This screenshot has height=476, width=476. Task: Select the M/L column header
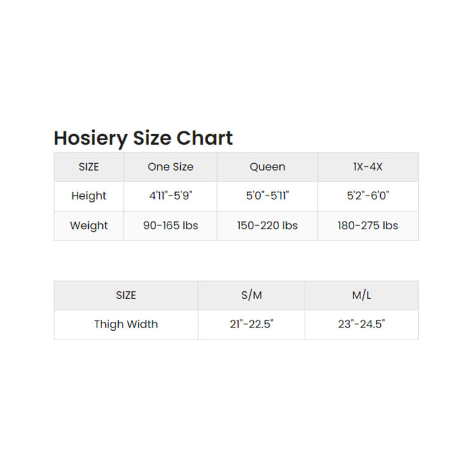coord(362,295)
